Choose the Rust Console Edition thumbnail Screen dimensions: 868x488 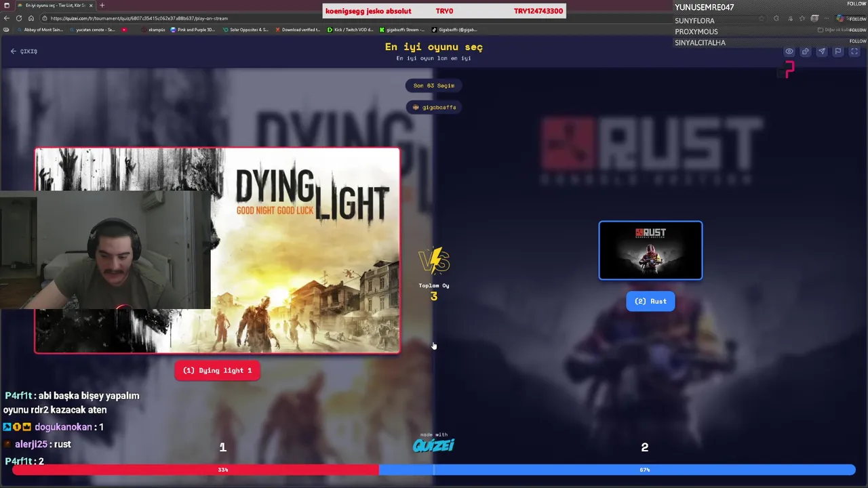coord(650,250)
